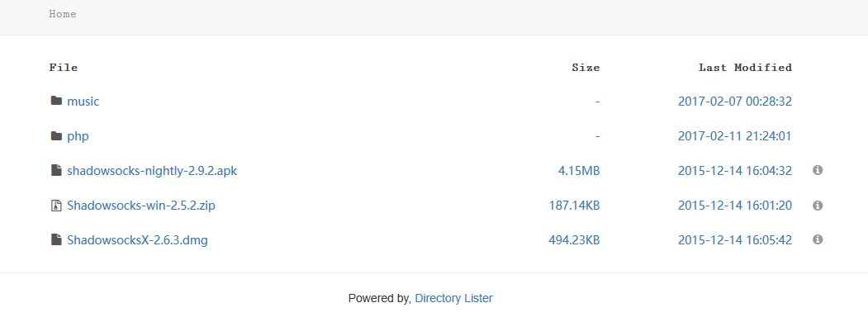This screenshot has width=868, height=336.
Task: Click the 4.15MB size value
Action: pos(579,171)
